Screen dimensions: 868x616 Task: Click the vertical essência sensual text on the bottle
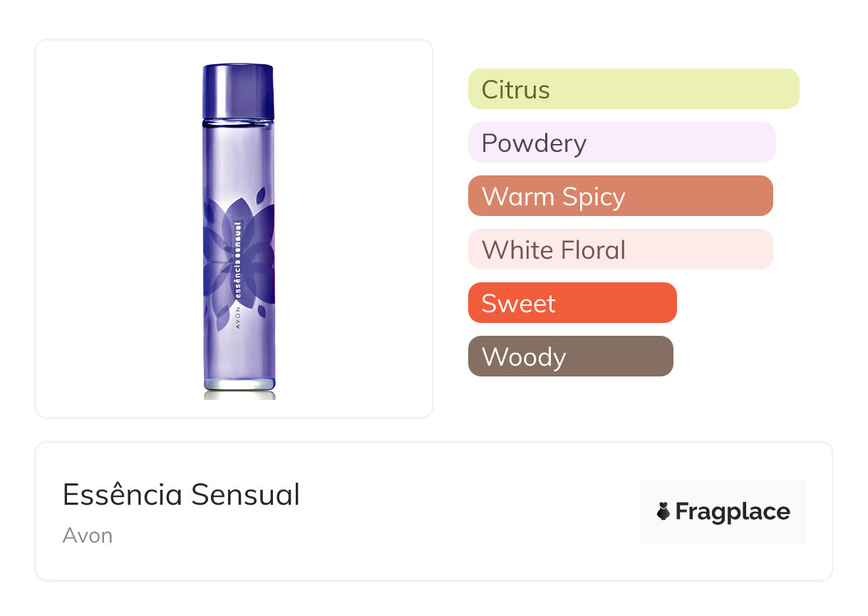point(237,265)
